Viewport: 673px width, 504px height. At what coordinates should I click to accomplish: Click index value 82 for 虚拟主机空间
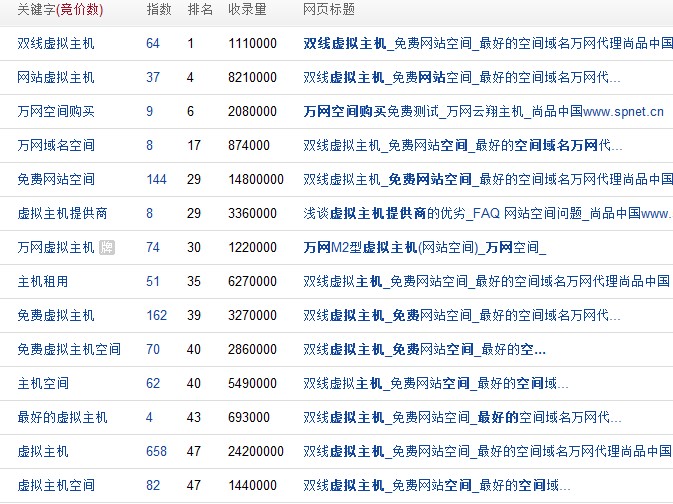153,485
